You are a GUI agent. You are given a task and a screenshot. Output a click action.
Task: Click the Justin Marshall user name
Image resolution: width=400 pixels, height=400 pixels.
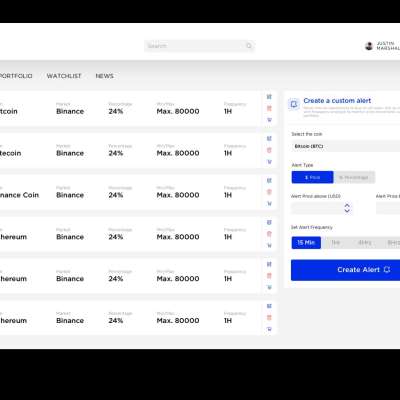[388, 46]
